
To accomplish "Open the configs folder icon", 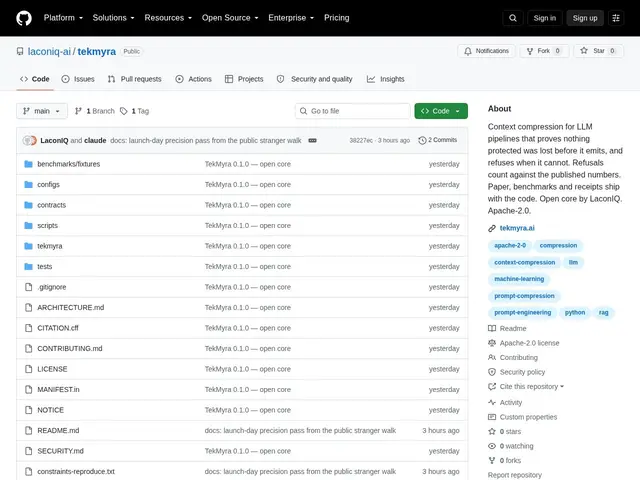I will [28, 184].
